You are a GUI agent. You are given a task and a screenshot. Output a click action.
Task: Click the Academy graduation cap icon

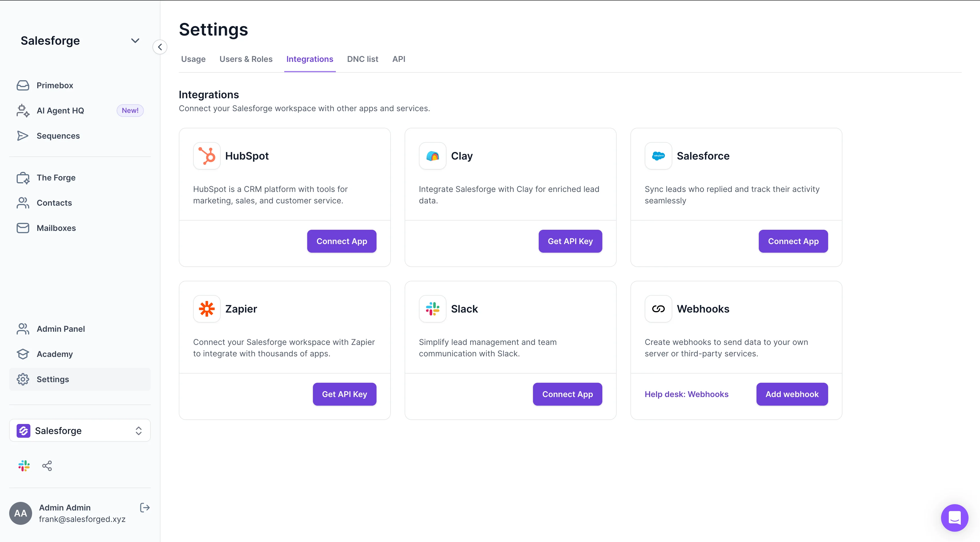[x=23, y=354]
